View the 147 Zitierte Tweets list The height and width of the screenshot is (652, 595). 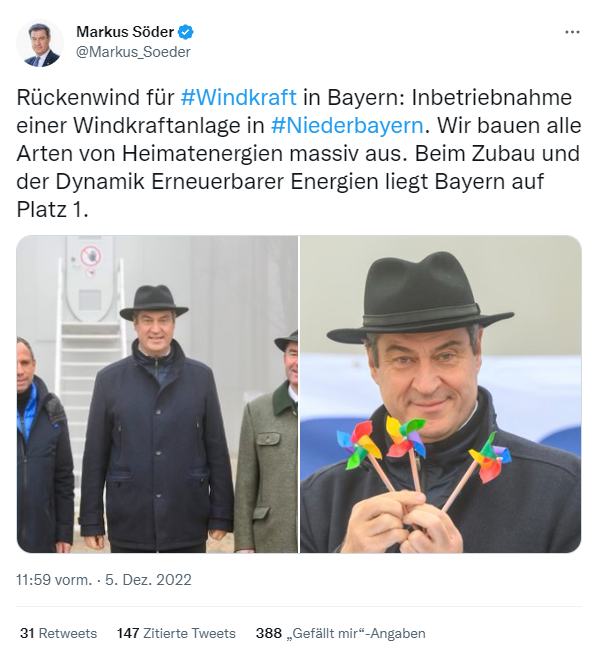pyautogui.click(x=176, y=633)
